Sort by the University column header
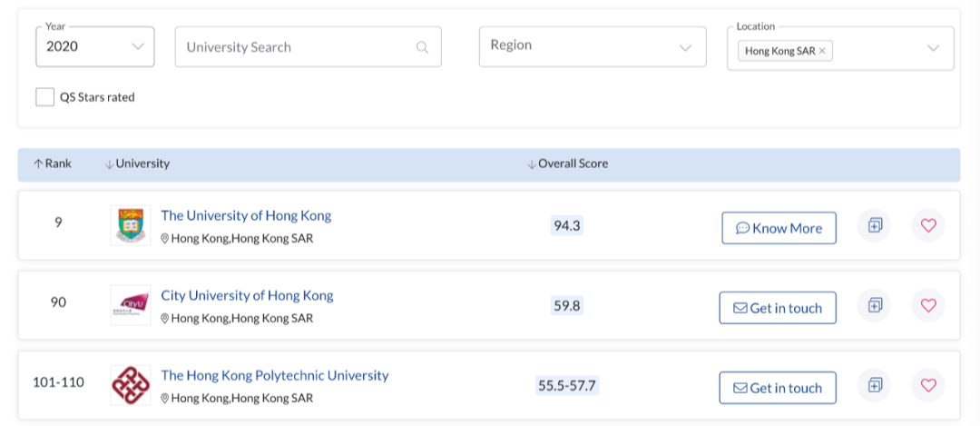Screen dimensions: 980x426 137,164
